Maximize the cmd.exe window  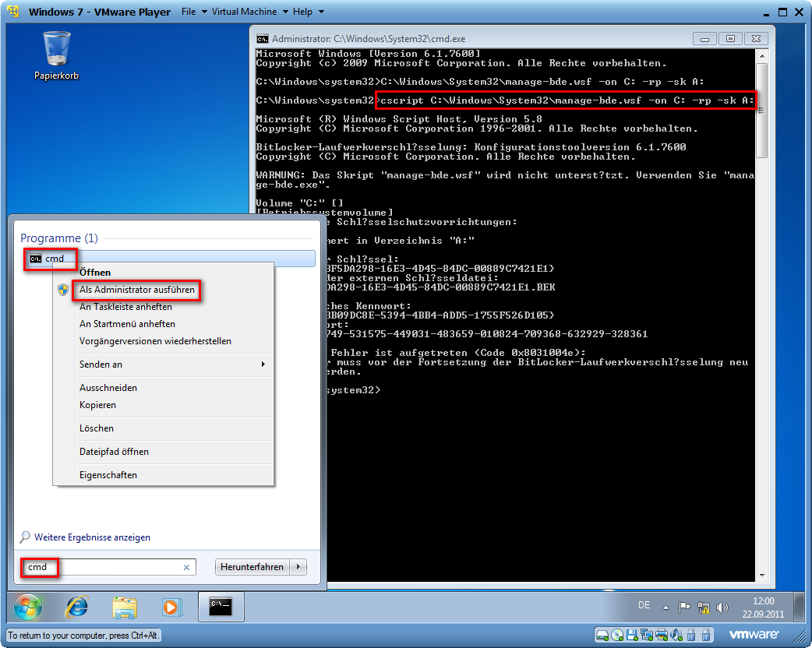[730, 39]
